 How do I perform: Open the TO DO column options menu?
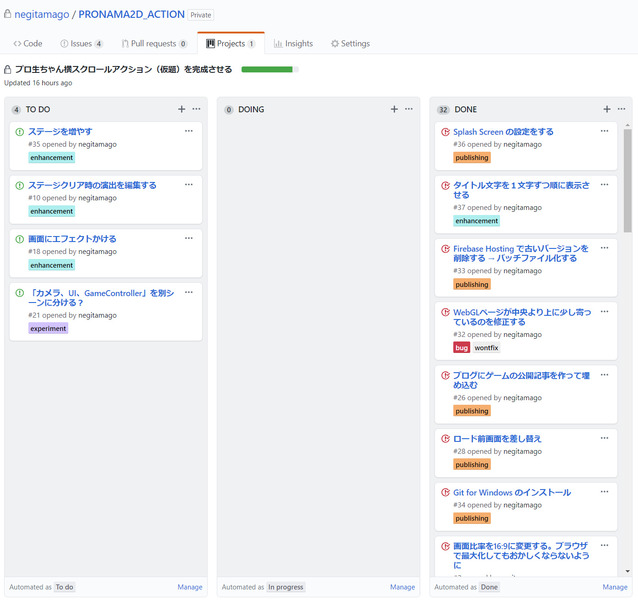[197, 109]
